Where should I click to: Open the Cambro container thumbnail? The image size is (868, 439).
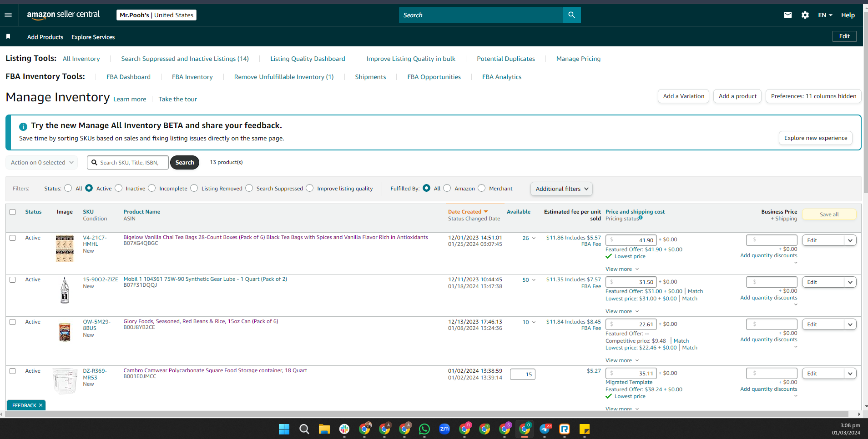(65, 381)
